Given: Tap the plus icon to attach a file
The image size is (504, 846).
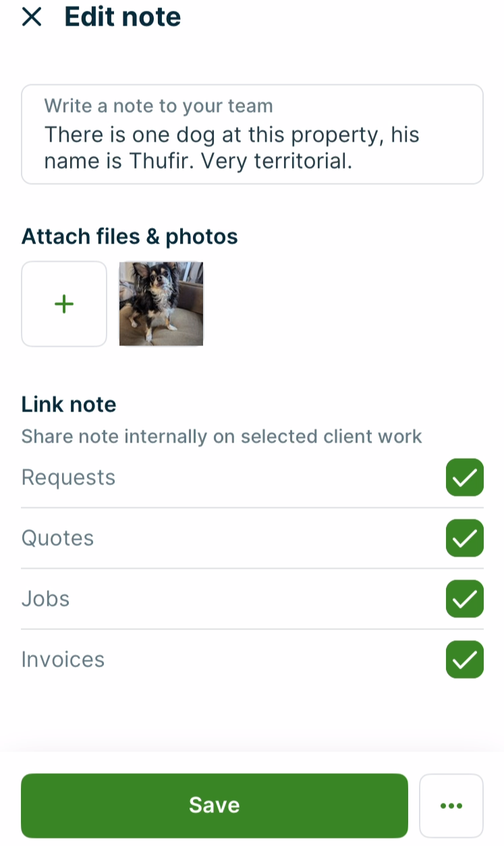Looking at the screenshot, I should (64, 304).
